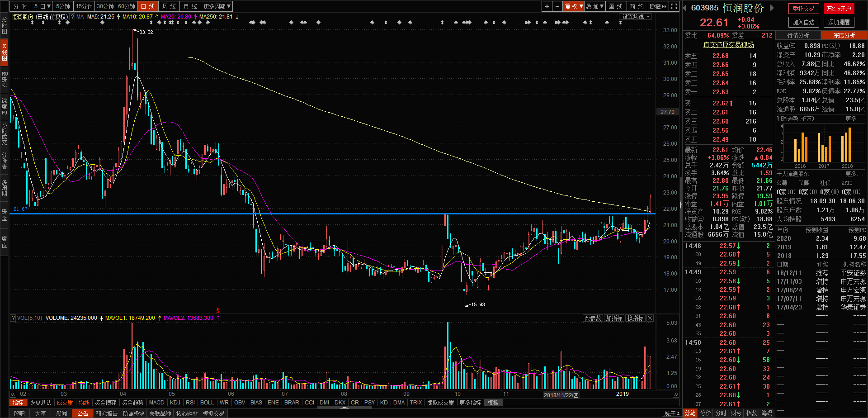868x418 pixels.
Task: Zoom in chart with plus icon
Action: 547,6
